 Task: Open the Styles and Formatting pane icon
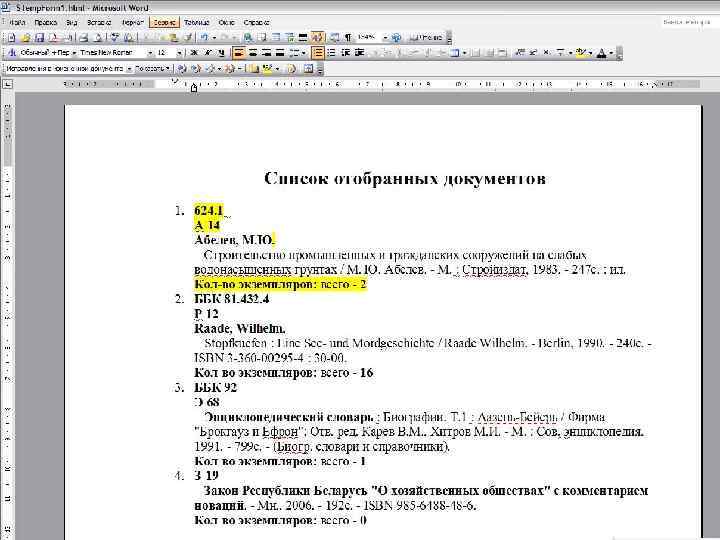coord(12,53)
